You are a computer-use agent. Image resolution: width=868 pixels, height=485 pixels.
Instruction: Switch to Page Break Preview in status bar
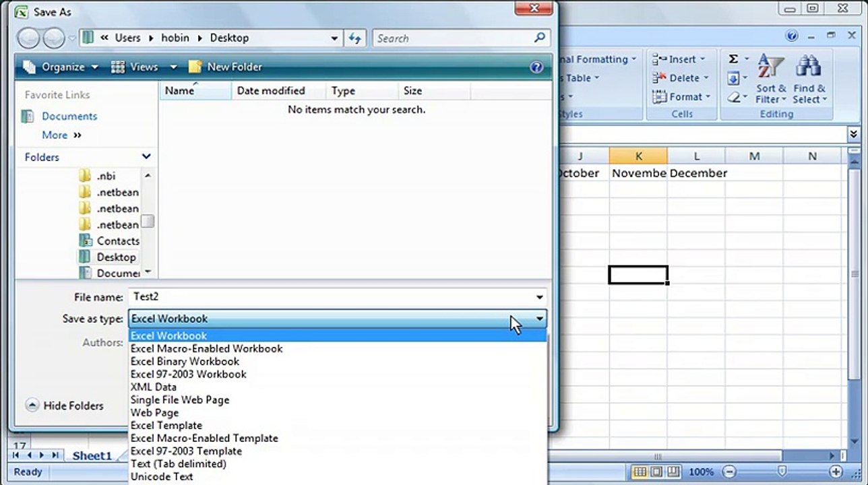coord(673,472)
